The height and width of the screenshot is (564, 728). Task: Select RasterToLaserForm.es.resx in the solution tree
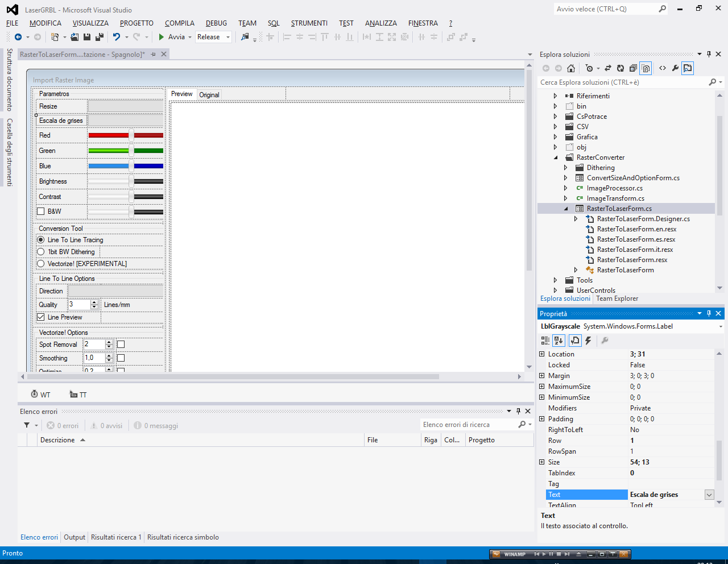pos(636,239)
